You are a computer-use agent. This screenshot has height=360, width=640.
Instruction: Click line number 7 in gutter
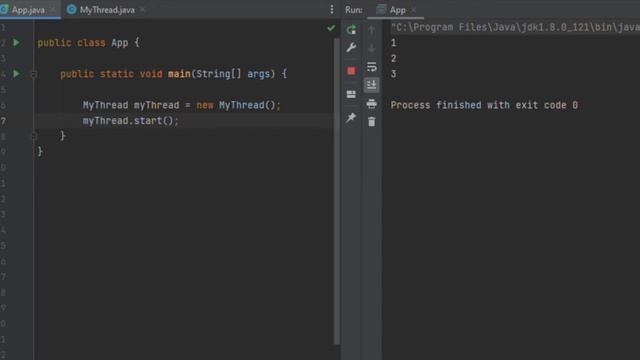coord(3,121)
